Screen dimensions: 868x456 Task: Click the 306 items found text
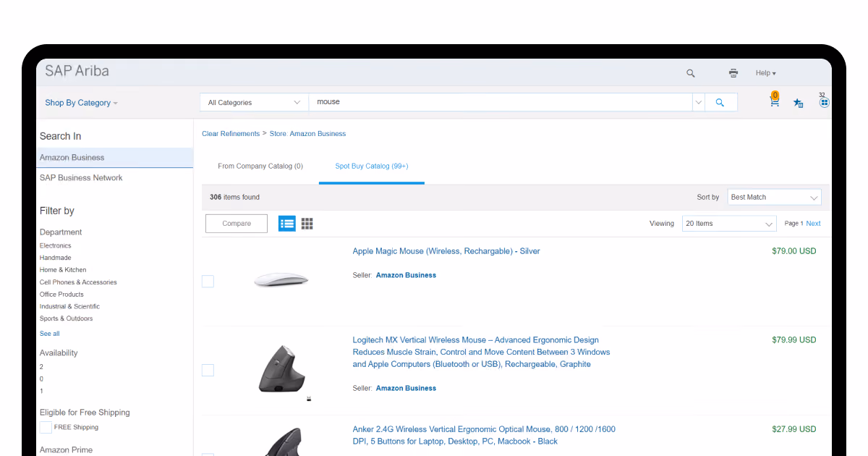(234, 197)
